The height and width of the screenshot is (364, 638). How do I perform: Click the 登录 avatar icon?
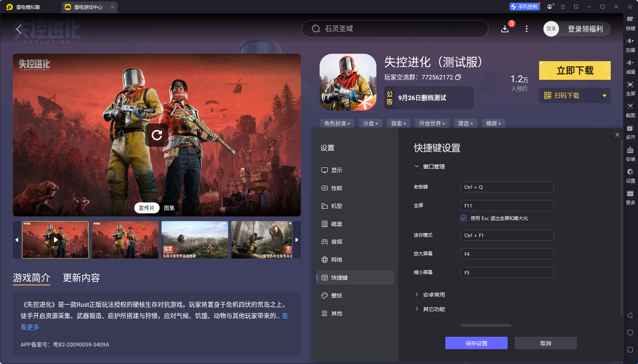551,29
